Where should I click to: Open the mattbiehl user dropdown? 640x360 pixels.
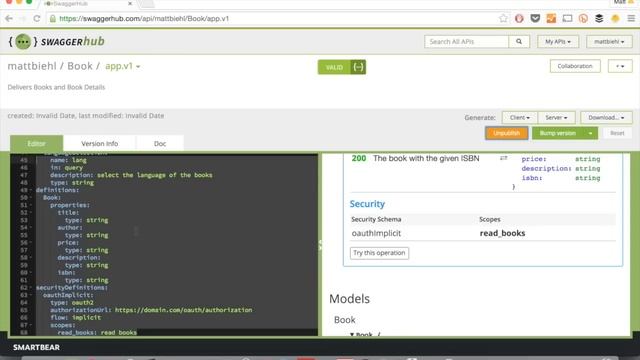pos(609,42)
